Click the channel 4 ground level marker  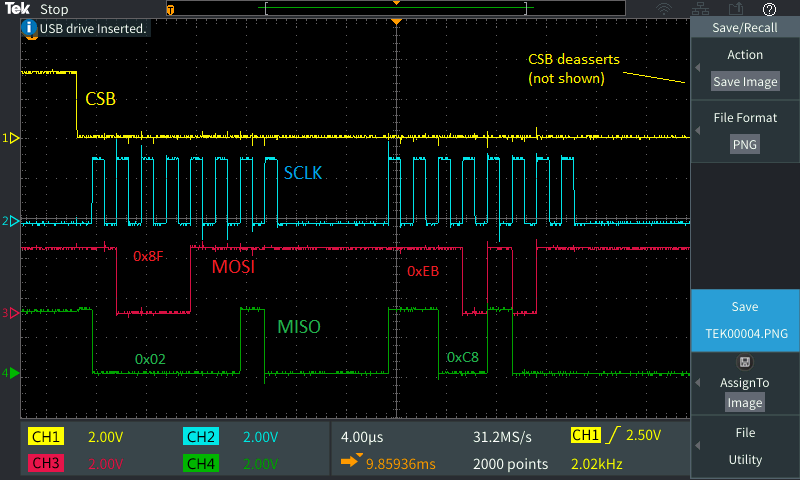(x=11, y=373)
